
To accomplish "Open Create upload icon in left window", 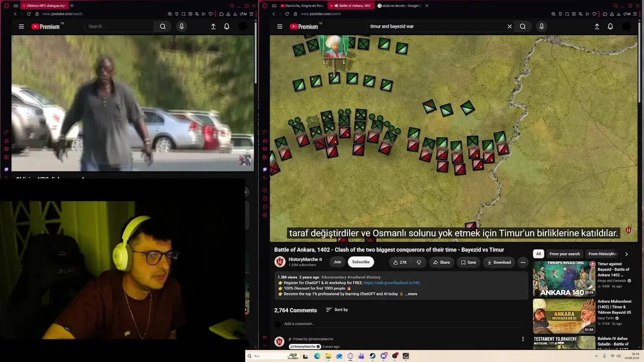I will click(x=213, y=27).
